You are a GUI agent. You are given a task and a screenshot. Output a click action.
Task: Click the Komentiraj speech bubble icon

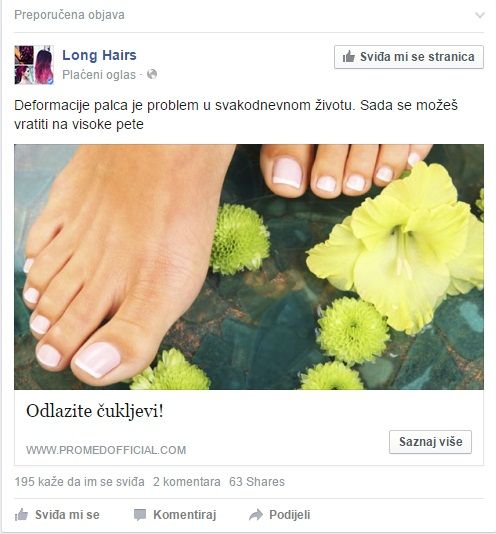(x=140, y=515)
